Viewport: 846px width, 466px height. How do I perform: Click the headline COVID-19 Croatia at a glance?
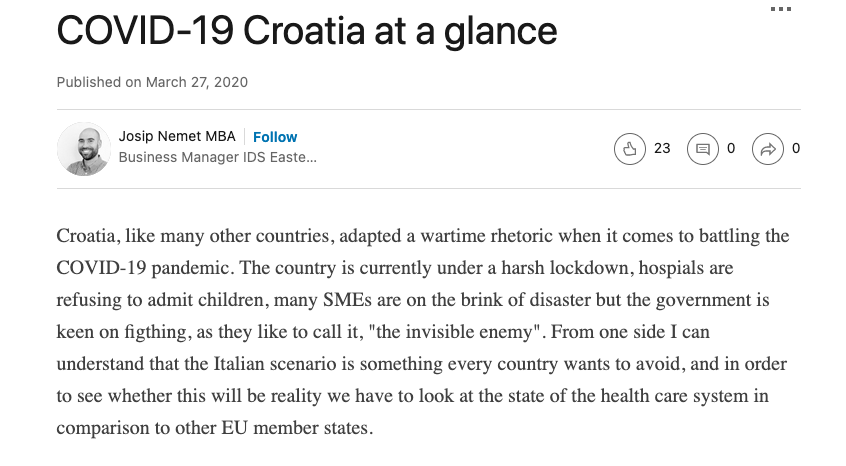tap(306, 31)
